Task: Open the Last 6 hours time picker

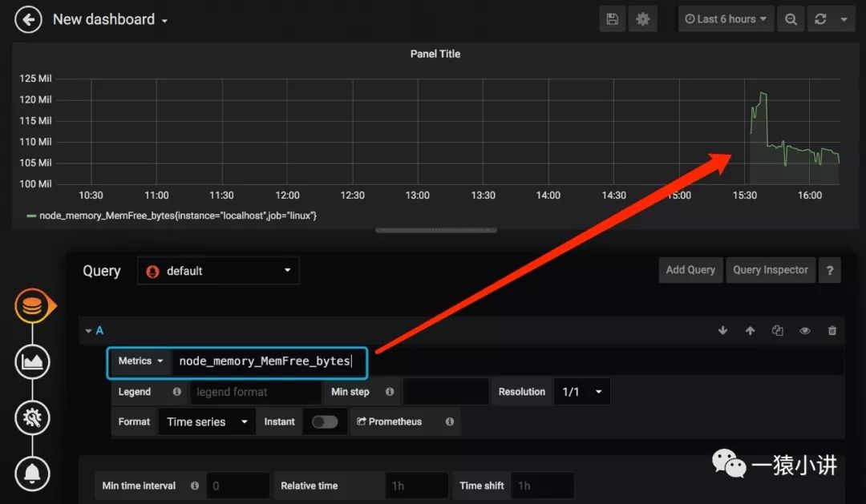Action: 726,19
